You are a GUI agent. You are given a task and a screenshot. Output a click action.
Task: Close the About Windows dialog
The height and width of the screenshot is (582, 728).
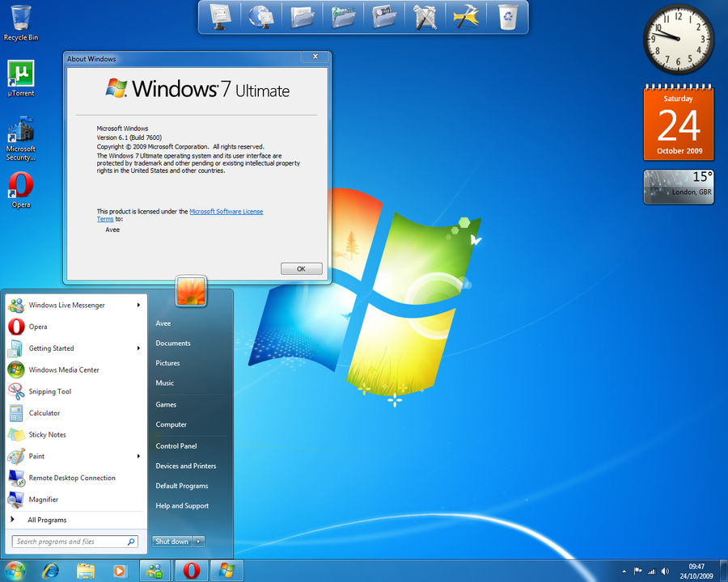click(x=315, y=57)
